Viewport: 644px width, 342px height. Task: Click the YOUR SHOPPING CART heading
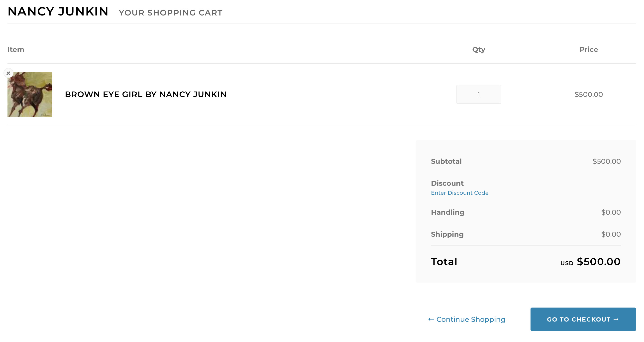[x=171, y=12]
